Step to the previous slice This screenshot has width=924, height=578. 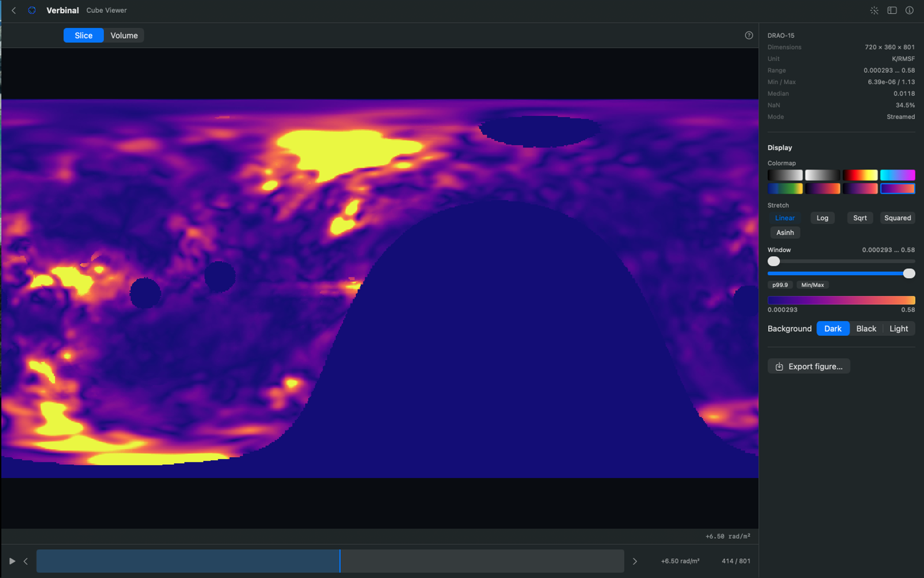26,561
